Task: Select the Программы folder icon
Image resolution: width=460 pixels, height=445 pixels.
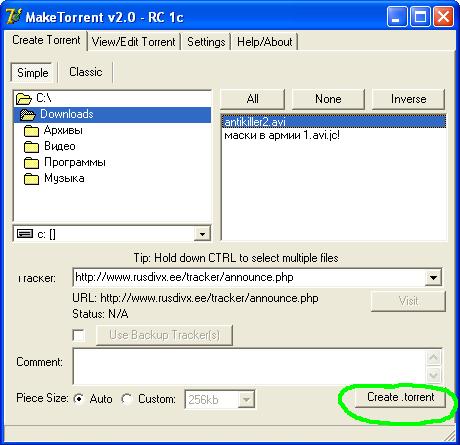Action: [x=31, y=163]
